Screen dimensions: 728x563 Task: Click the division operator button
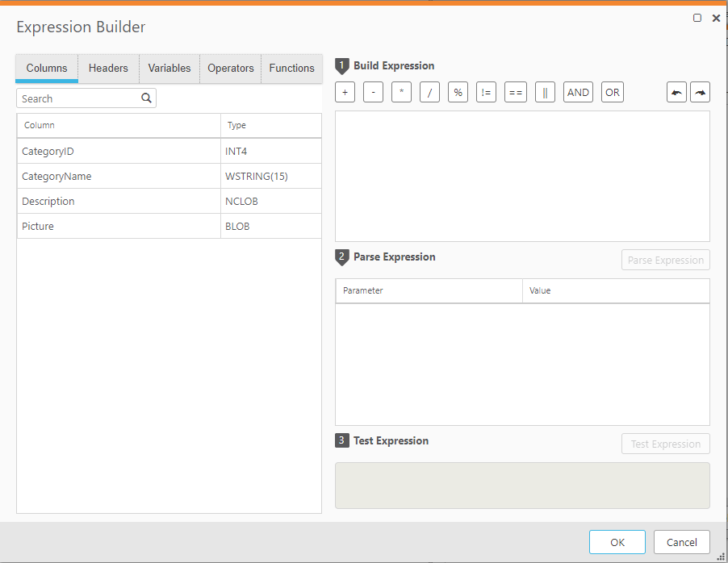(x=429, y=92)
